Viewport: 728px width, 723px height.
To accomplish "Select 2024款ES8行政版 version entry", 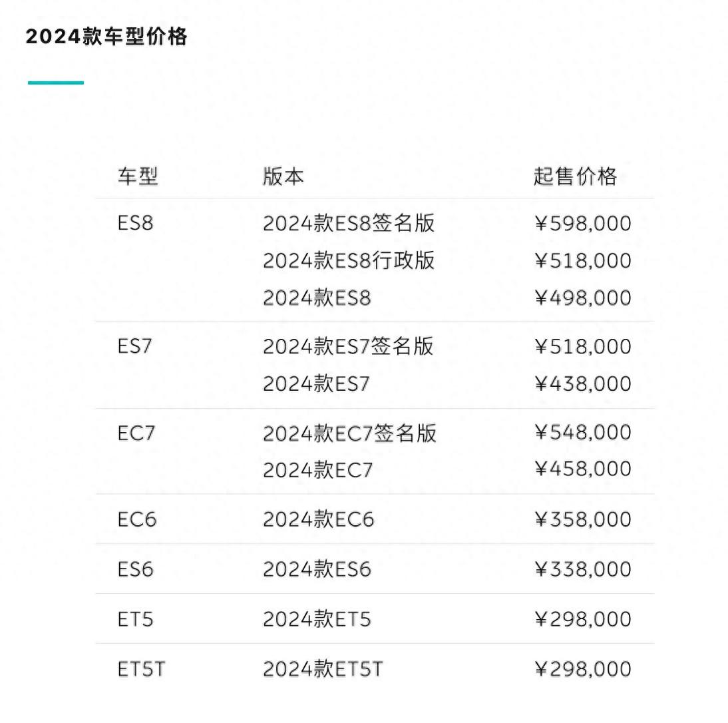I will tap(349, 260).
